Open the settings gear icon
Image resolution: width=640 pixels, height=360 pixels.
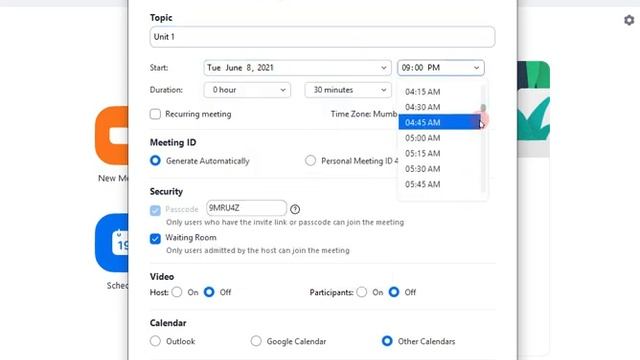[x=629, y=20]
